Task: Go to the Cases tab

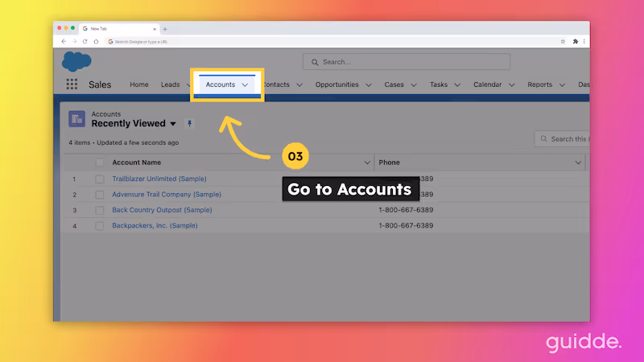Action: tap(394, 84)
